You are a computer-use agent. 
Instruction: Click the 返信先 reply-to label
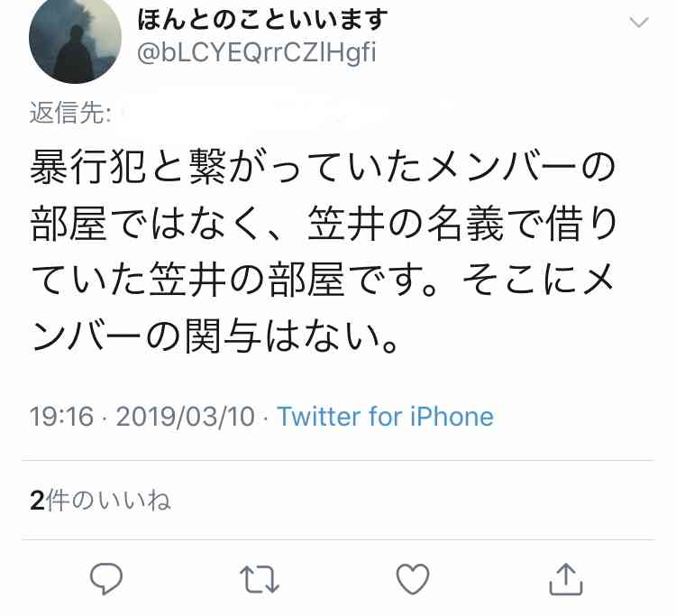[69, 113]
